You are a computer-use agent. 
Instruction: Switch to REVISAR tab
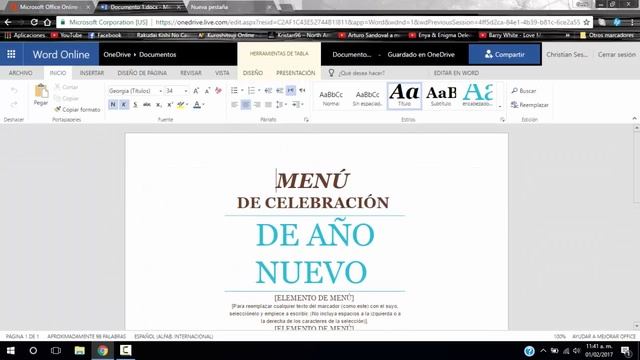click(191, 73)
